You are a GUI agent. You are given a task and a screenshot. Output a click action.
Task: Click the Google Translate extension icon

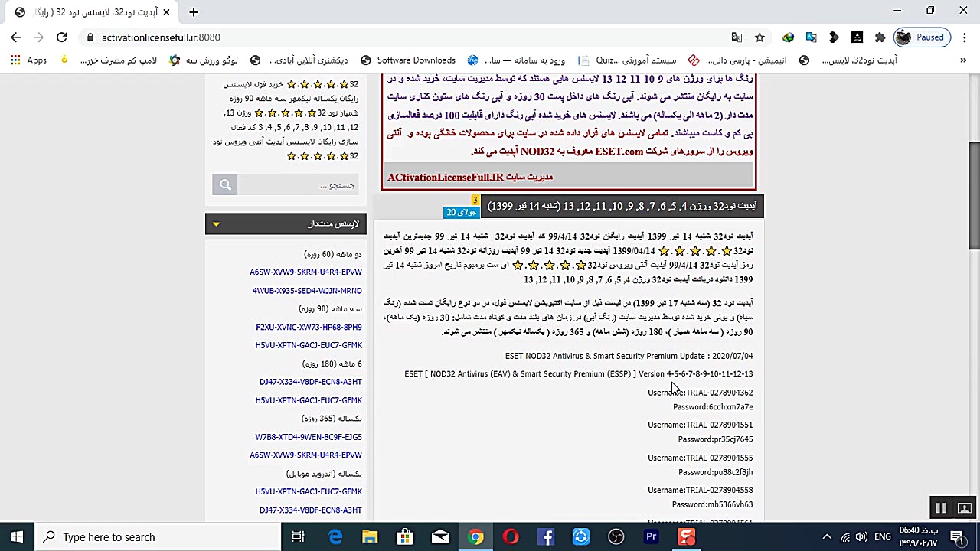(812, 37)
